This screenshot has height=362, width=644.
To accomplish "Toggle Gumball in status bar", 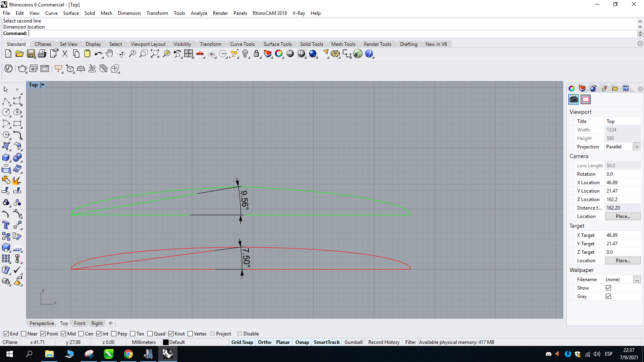I will (x=353, y=342).
